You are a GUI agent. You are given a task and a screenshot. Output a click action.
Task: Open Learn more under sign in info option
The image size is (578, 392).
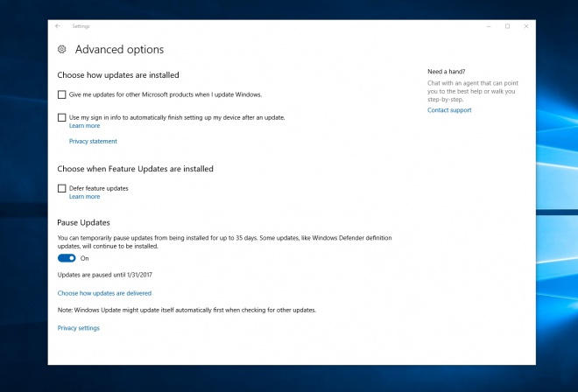coord(84,126)
